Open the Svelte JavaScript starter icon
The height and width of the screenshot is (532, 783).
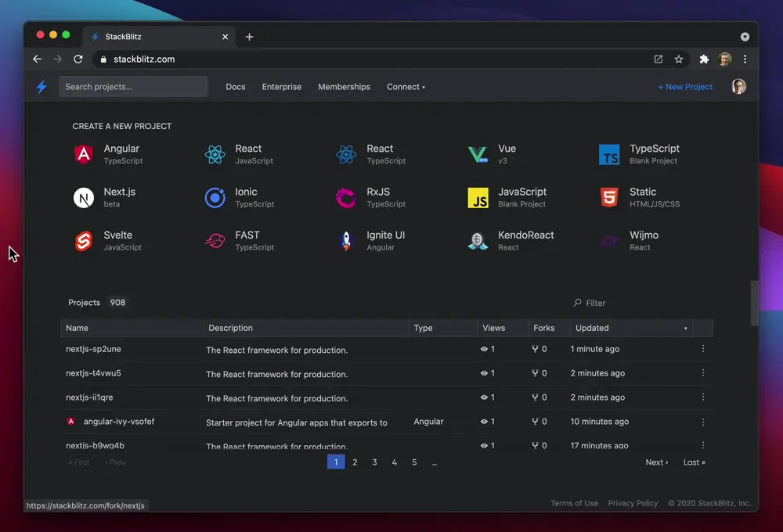[x=84, y=241]
